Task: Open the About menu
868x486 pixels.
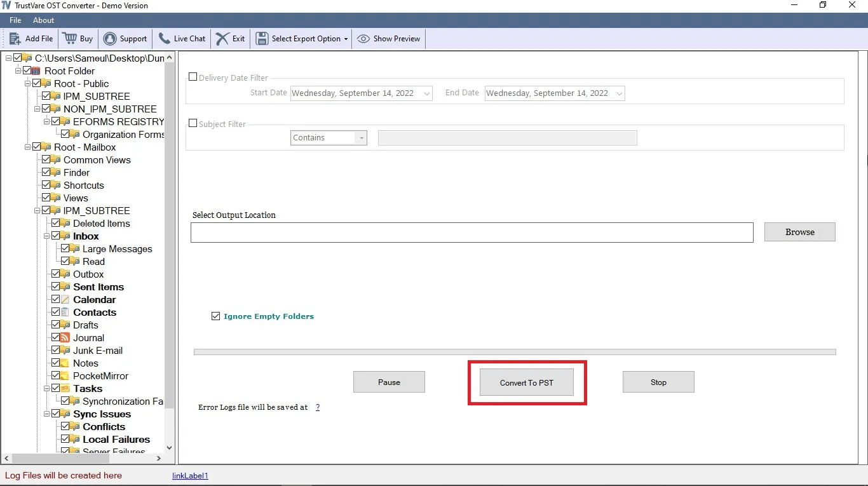Action: coord(43,20)
